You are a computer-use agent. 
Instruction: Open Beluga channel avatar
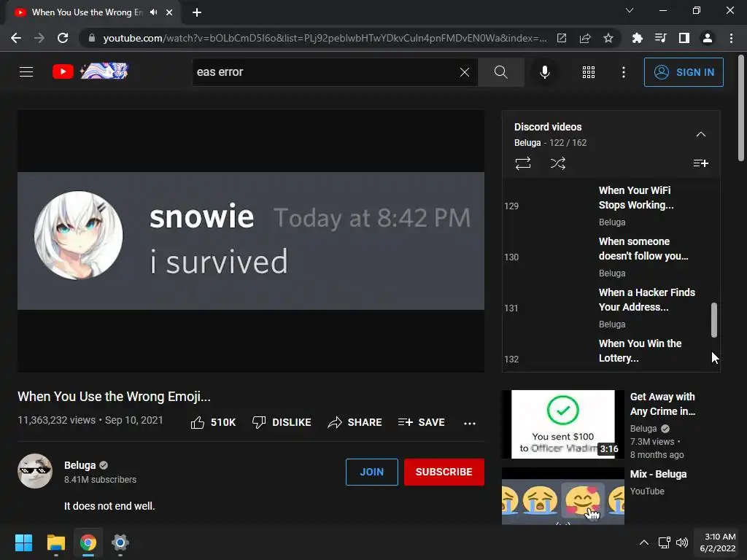point(35,471)
